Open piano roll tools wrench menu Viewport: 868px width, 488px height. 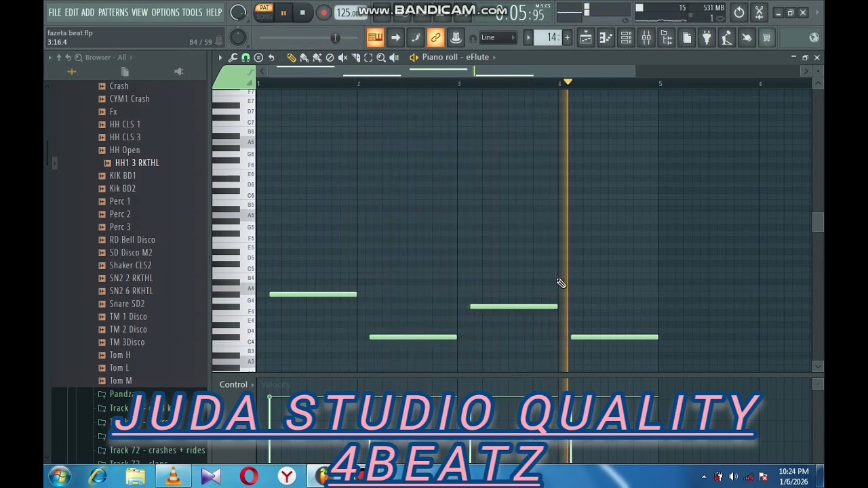click(233, 58)
